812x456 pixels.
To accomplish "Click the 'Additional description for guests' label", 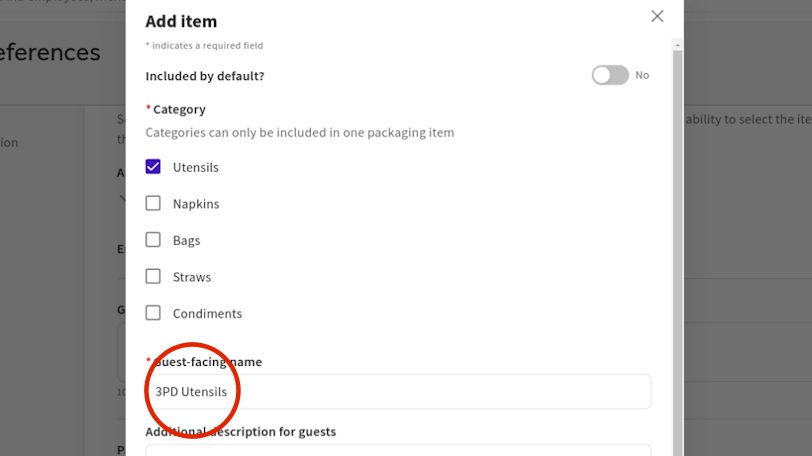I will point(240,432).
